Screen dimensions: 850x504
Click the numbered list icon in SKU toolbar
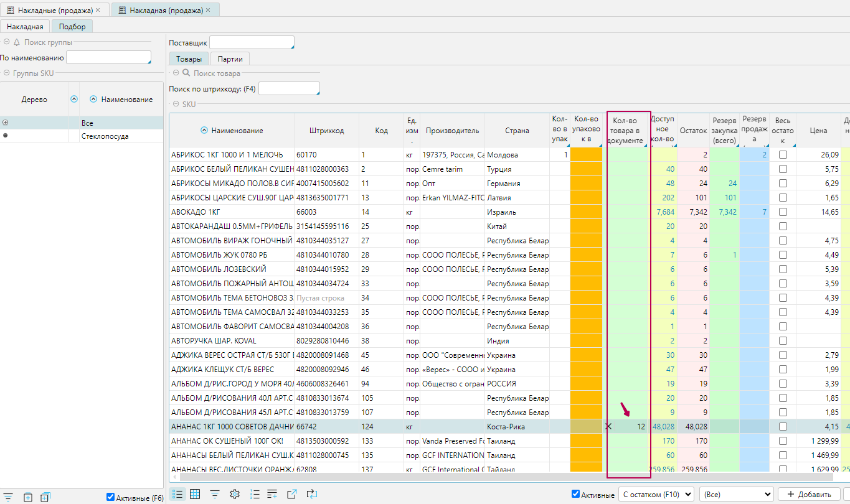tap(254, 494)
